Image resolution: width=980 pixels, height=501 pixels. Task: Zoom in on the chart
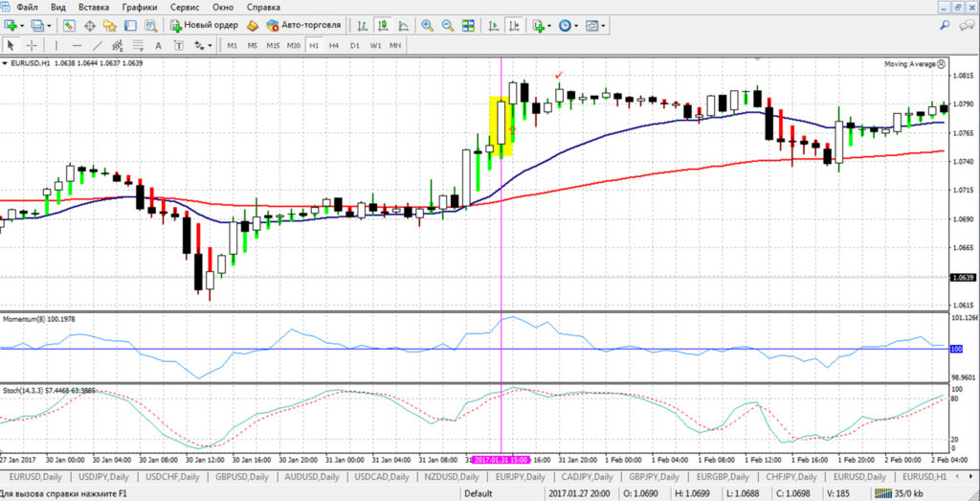point(428,26)
